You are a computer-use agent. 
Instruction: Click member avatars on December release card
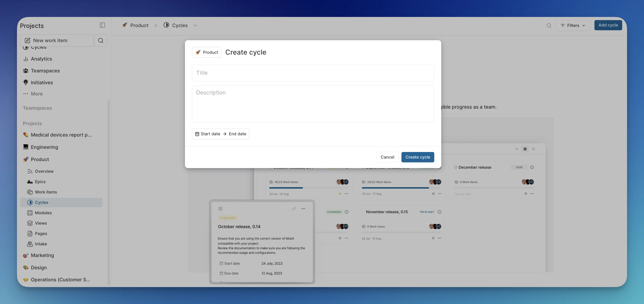click(528, 182)
